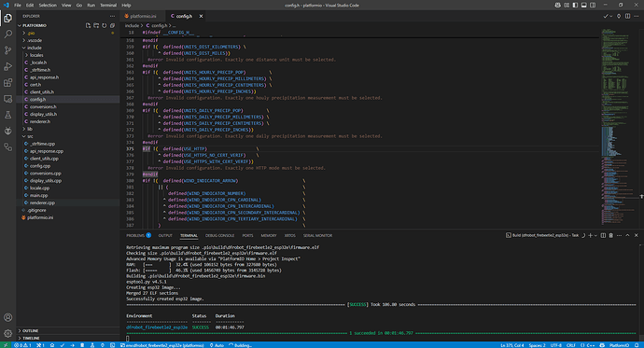The image size is (644, 348).
Task: Open the Terminal menu
Action: [x=108, y=5]
